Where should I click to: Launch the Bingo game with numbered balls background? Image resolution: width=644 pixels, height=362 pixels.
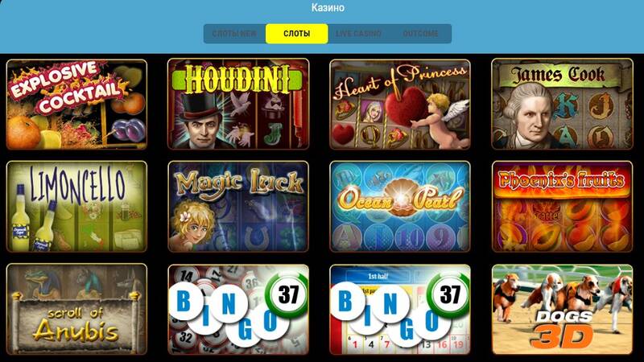(238, 309)
